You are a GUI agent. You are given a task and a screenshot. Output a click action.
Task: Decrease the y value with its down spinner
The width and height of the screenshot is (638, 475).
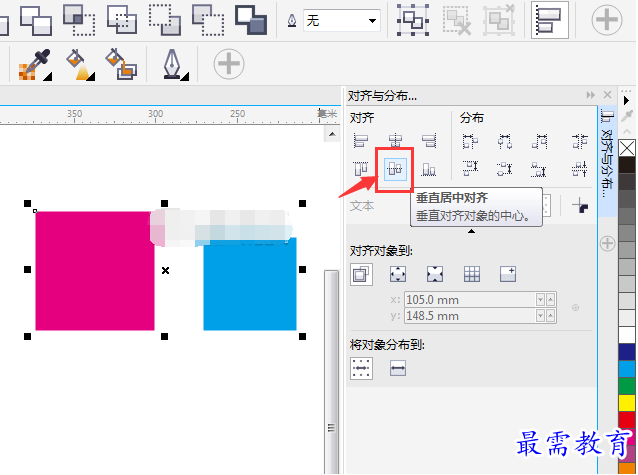pos(540,316)
